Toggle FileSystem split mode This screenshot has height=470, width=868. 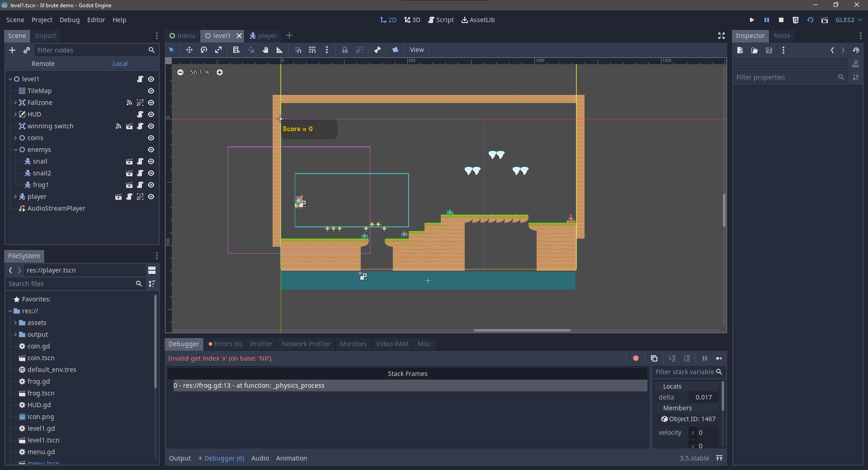pyautogui.click(x=152, y=270)
